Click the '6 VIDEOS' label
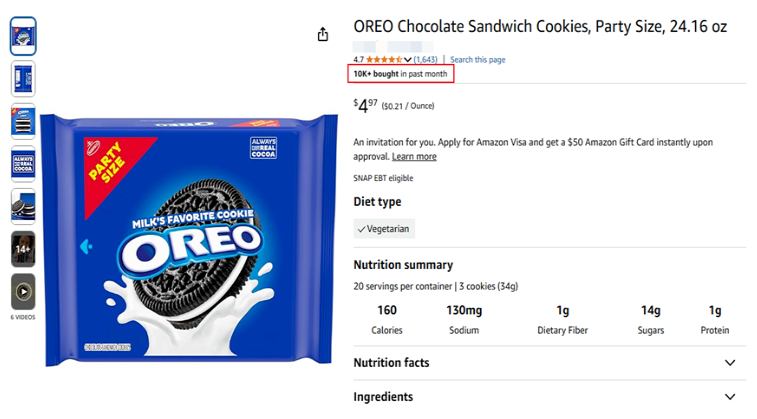The image size is (757, 419). (x=23, y=317)
